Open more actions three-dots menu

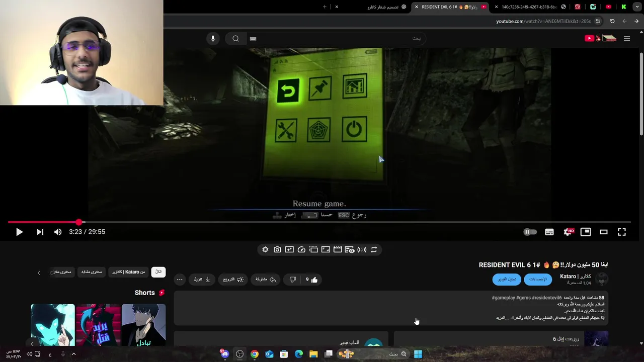tap(180, 280)
